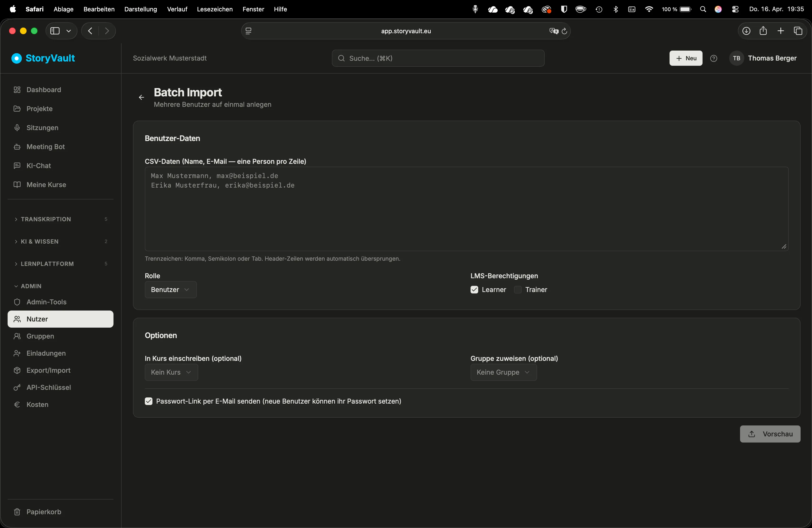Screen dimensions: 812x528
Task: Grab the CSV textarea resize handle
Action: click(x=784, y=247)
